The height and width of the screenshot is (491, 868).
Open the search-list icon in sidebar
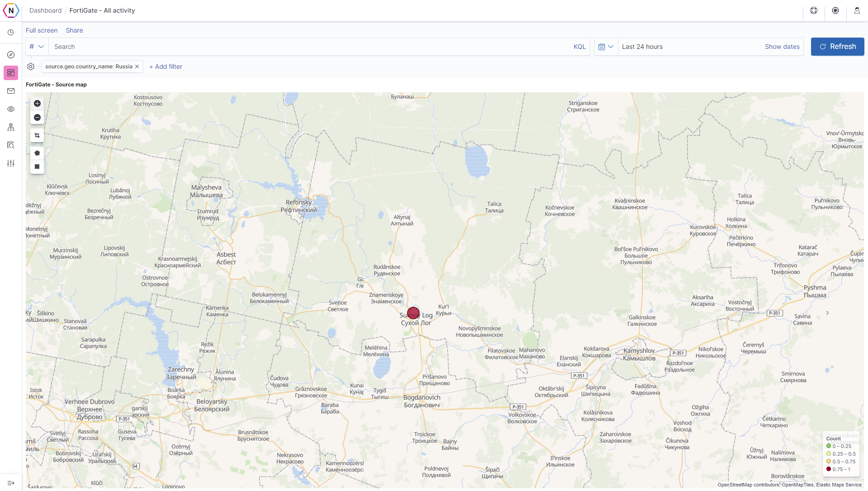[11, 145]
